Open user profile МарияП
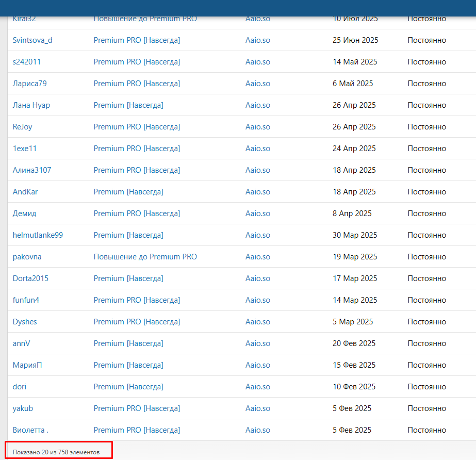Image resolution: width=476 pixels, height=460 pixels. [x=27, y=365]
